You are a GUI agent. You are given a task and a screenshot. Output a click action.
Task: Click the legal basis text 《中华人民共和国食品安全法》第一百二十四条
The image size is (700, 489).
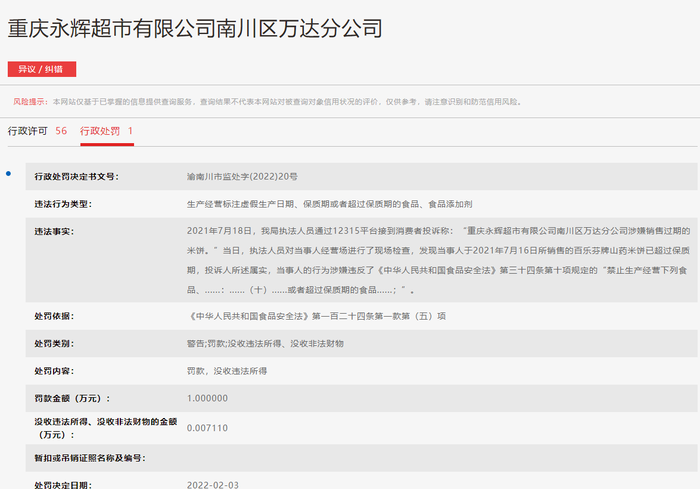tap(316, 316)
